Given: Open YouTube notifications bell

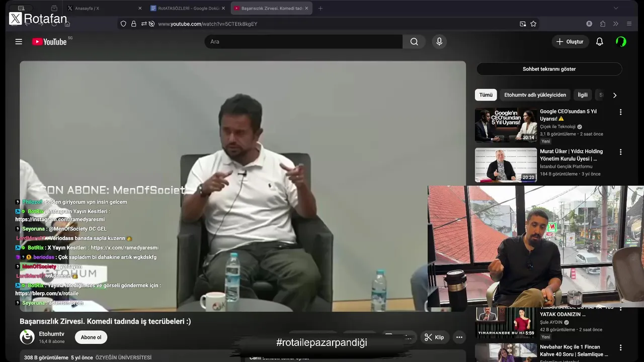Looking at the screenshot, I should 599,42.
